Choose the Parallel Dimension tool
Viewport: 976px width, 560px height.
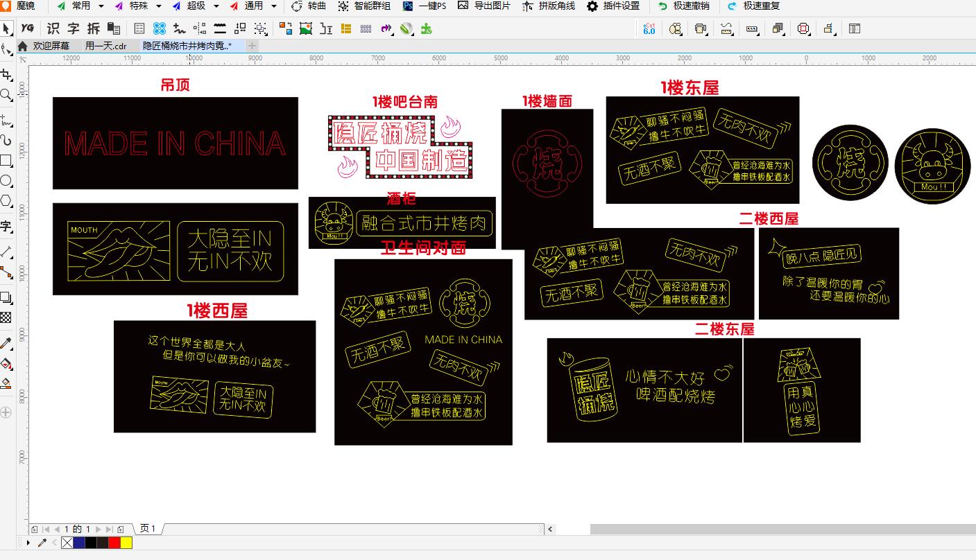pos(6,251)
